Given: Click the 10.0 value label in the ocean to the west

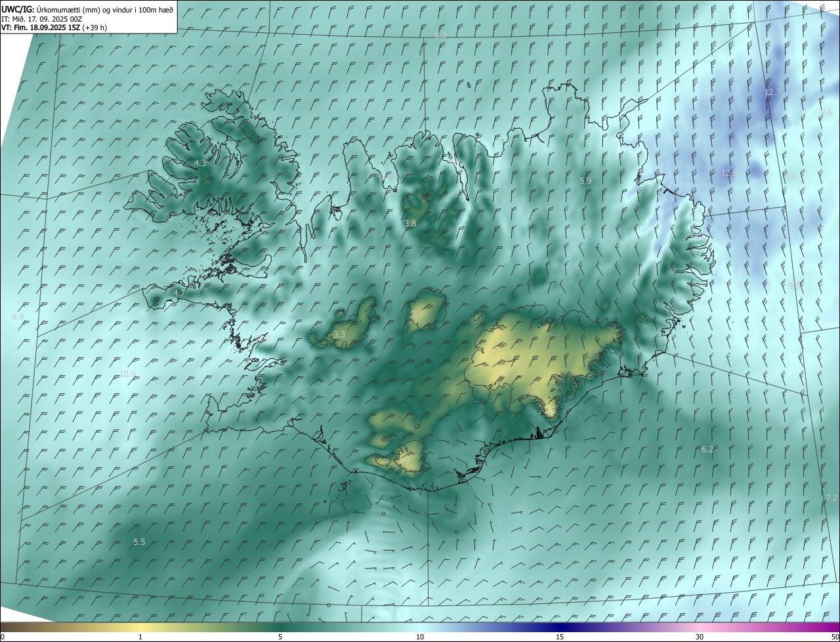Looking at the screenshot, I should tap(127, 374).
